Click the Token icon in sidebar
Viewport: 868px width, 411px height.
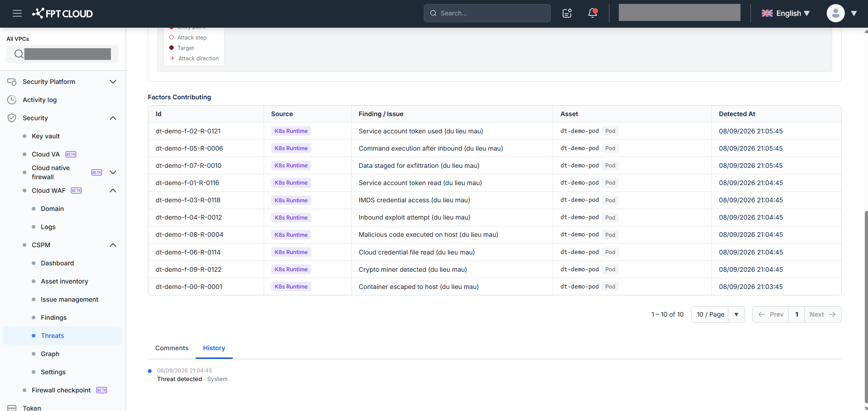coord(12,408)
